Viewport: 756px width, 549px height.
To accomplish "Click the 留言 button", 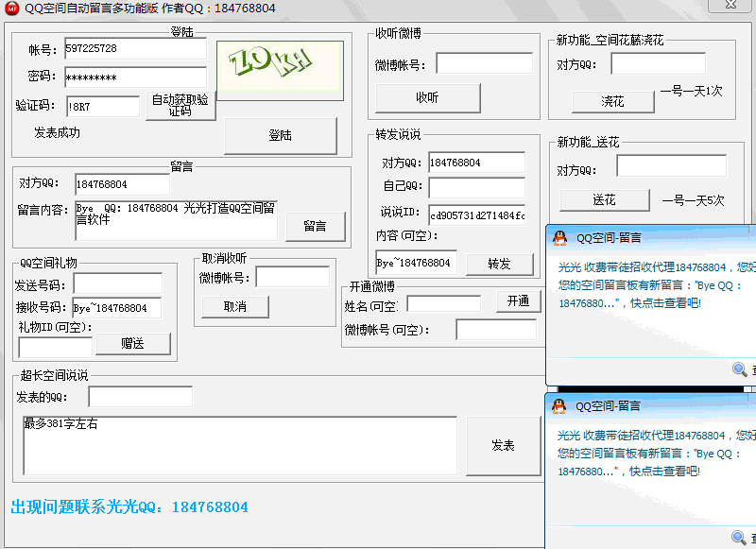I will [x=316, y=226].
